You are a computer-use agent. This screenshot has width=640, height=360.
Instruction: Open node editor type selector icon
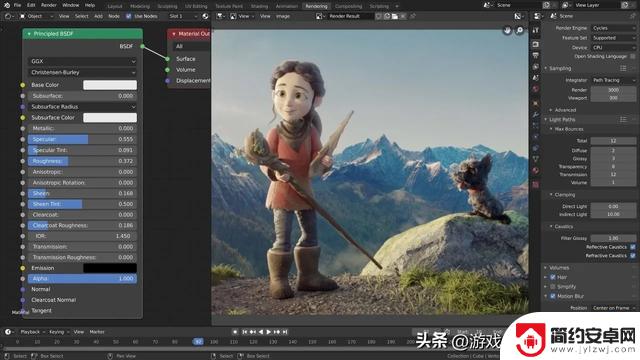pos(8,16)
